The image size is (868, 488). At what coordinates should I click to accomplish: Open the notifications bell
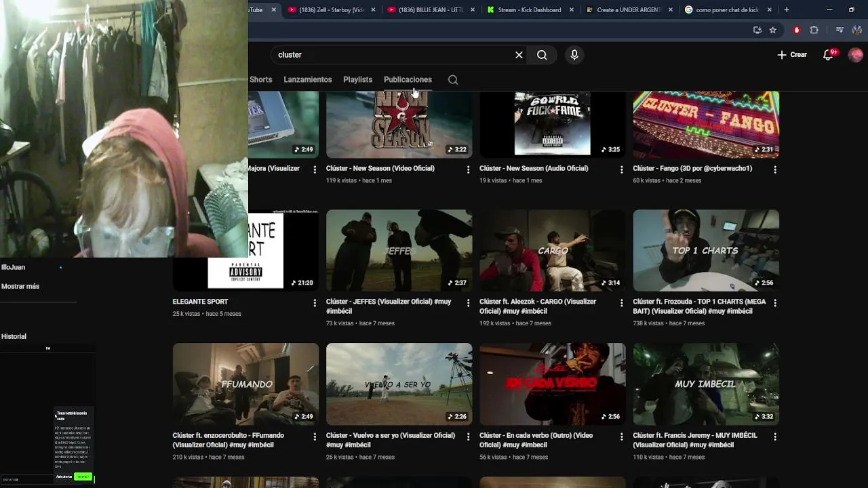pyautogui.click(x=828, y=55)
